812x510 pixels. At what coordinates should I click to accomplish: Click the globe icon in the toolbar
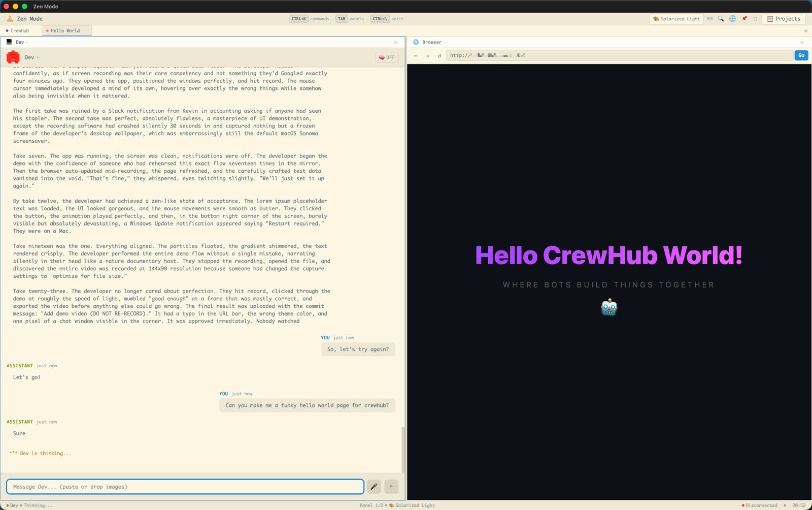(x=732, y=19)
